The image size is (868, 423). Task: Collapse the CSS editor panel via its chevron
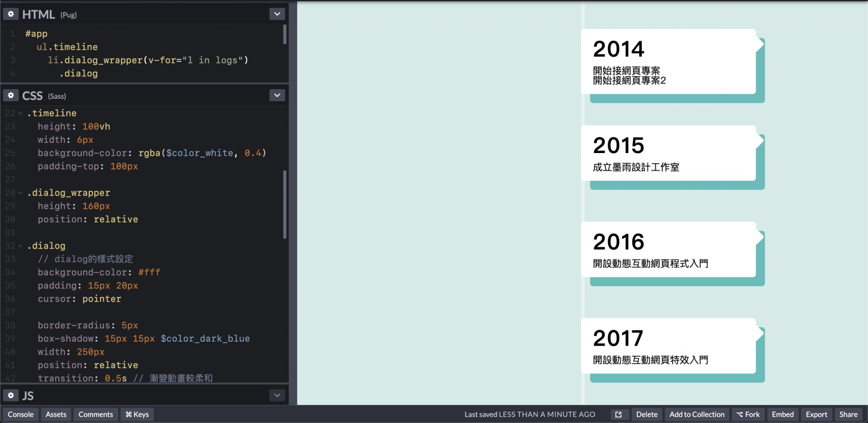[277, 95]
